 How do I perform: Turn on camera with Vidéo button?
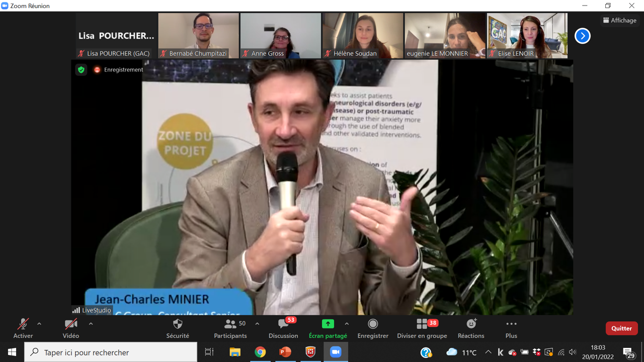(x=71, y=328)
